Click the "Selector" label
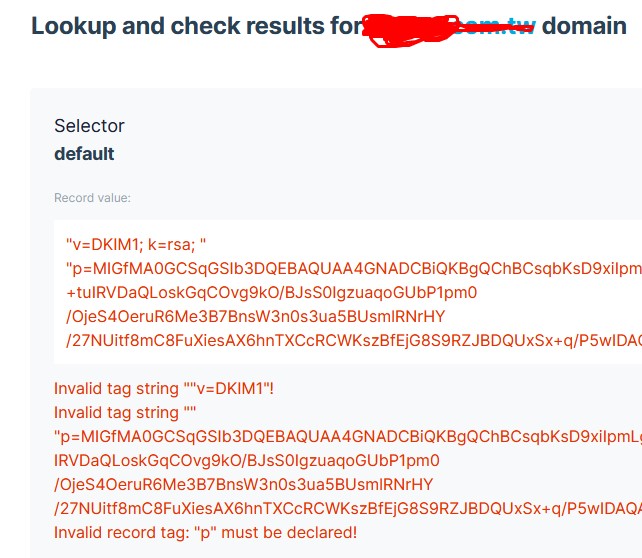The image size is (642, 558). pos(89,126)
